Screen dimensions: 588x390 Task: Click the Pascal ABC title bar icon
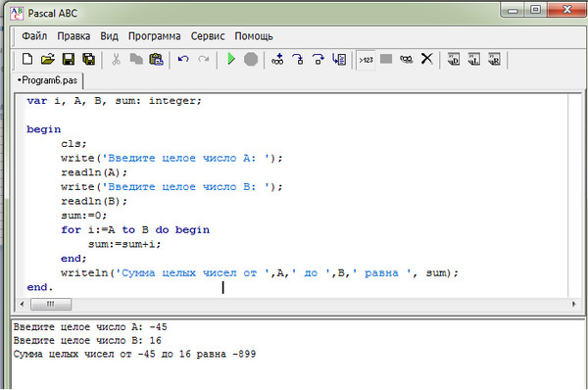tap(17, 13)
